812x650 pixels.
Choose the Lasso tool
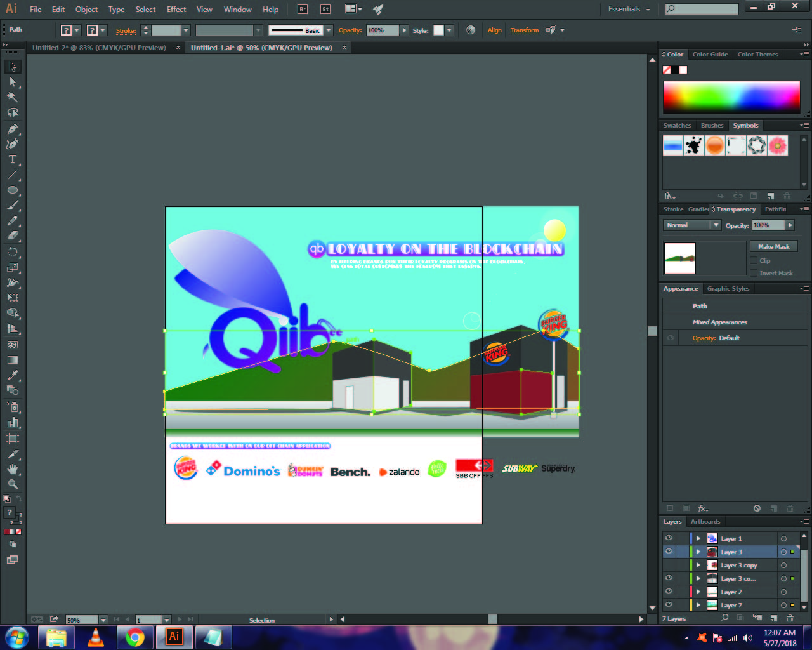pyautogui.click(x=13, y=113)
